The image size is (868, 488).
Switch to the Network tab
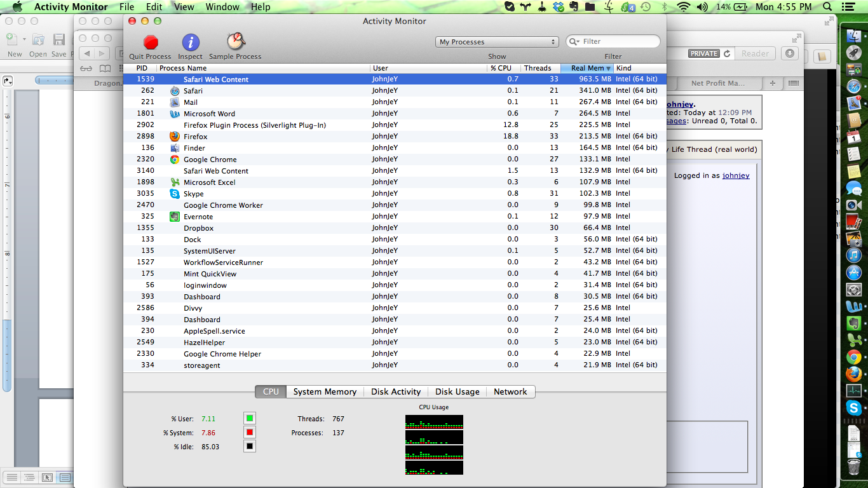510,392
